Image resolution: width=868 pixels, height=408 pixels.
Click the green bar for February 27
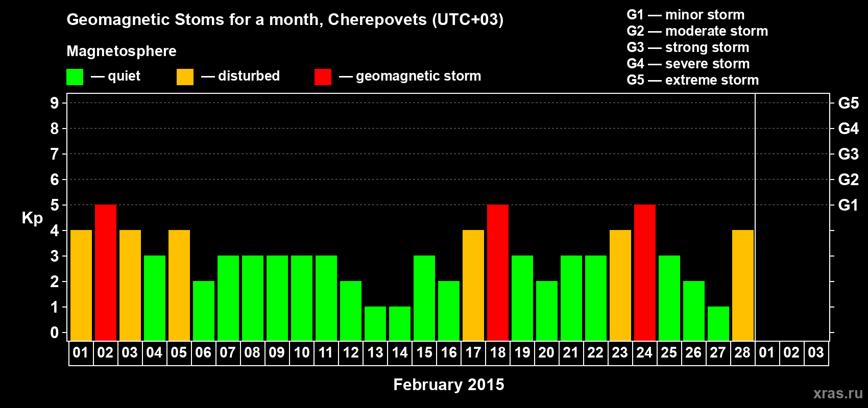click(718, 323)
